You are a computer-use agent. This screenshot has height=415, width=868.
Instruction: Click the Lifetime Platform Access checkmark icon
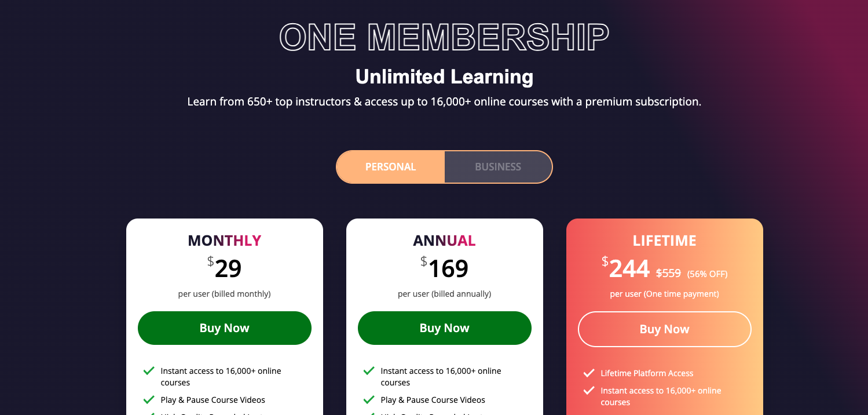tap(589, 373)
